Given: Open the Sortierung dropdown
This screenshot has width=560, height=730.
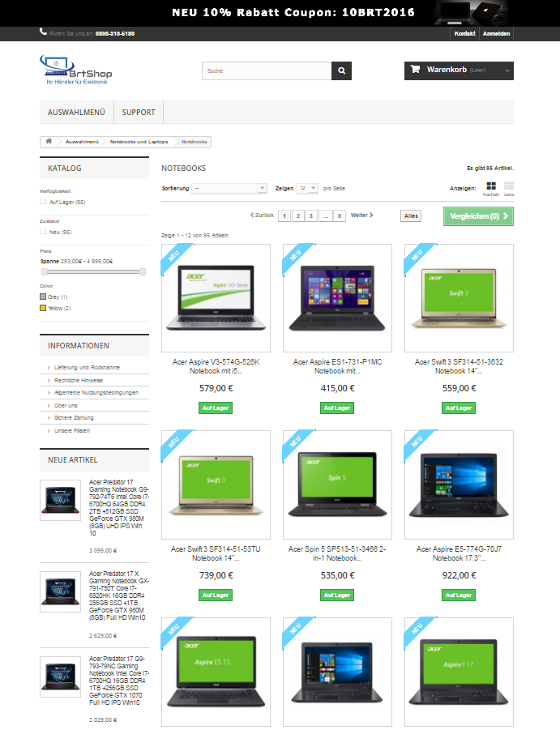Looking at the screenshot, I should click(x=229, y=188).
